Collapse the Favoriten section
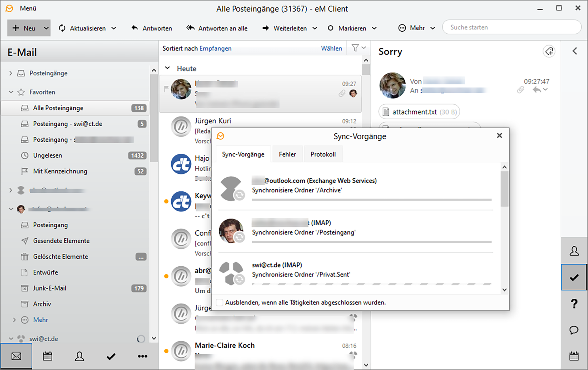Screen dimensions: 588x370 (11, 92)
